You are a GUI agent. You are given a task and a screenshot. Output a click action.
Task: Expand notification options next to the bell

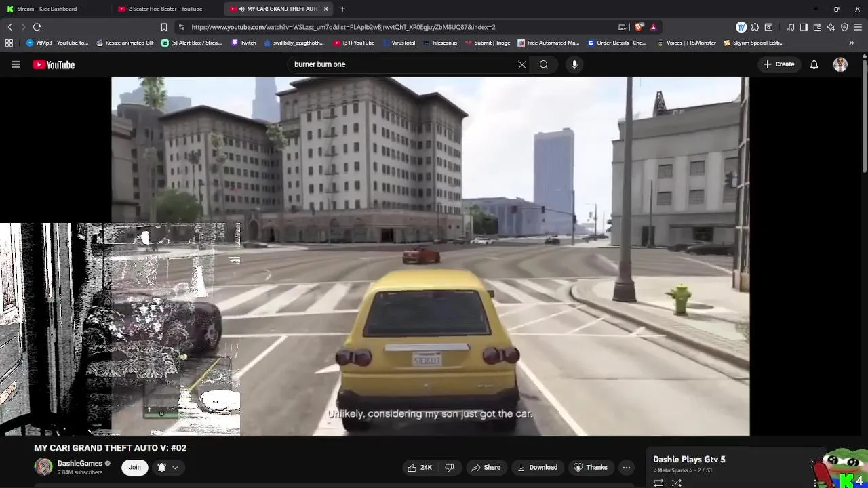click(x=175, y=467)
